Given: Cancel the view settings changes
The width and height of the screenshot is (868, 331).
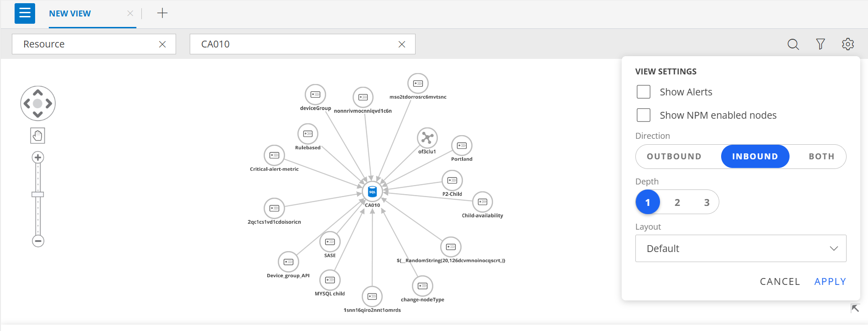Looking at the screenshot, I should pyautogui.click(x=780, y=282).
